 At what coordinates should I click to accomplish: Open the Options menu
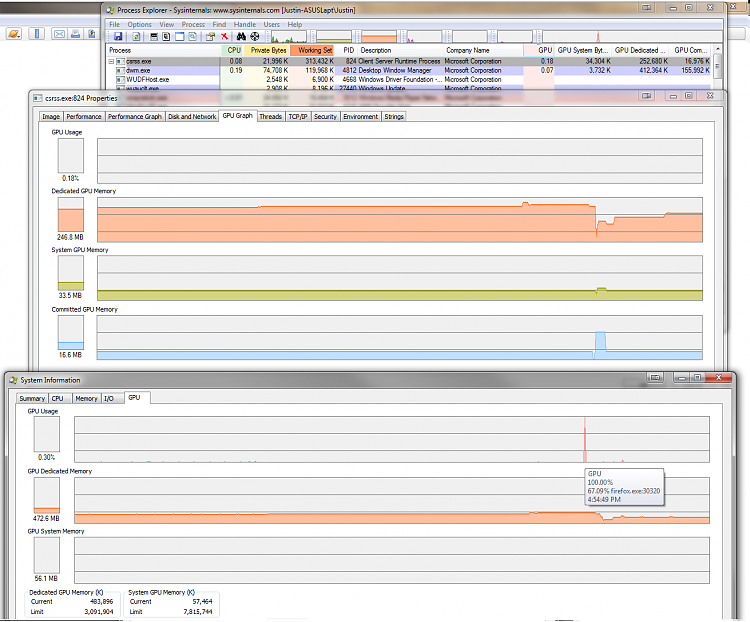139,24
